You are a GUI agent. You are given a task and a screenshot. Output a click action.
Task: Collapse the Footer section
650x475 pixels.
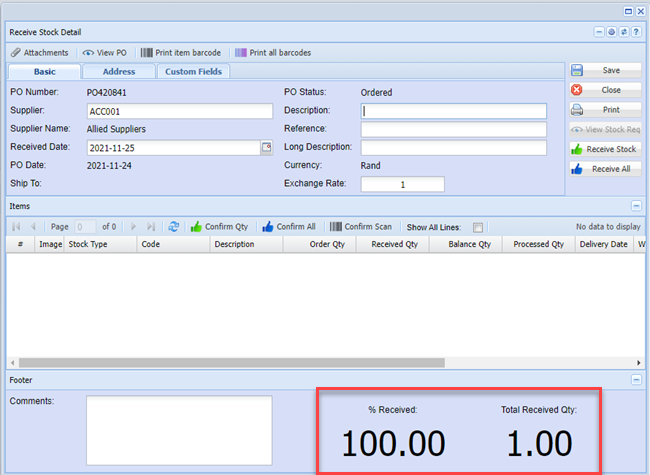coord(637,380)
